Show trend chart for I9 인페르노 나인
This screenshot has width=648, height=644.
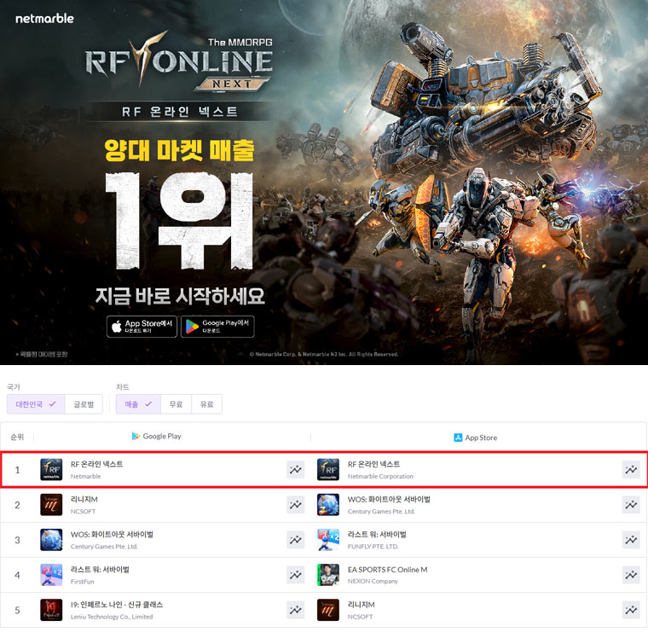(296, 610)
